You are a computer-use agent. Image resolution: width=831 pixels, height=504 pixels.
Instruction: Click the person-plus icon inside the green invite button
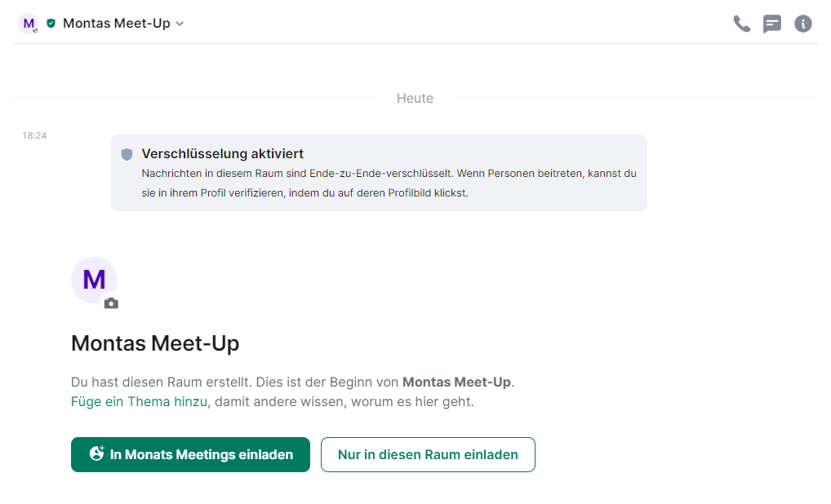[96, 453]
